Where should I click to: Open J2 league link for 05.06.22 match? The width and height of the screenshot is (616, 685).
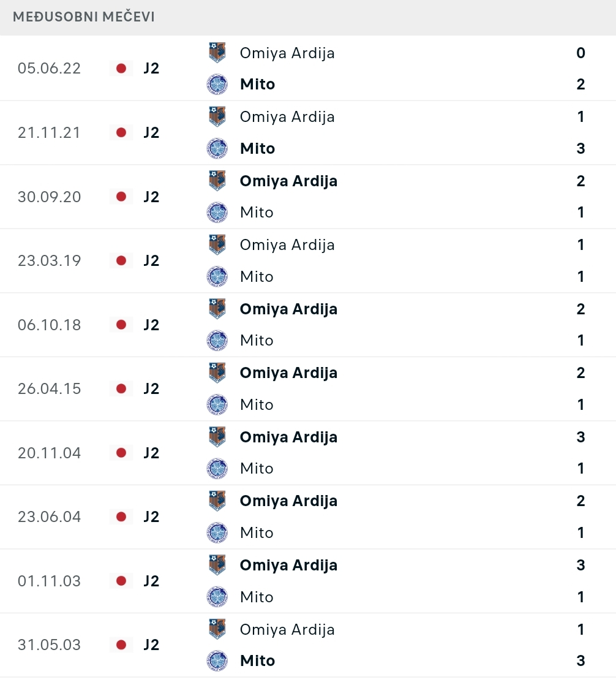point(151,68)
